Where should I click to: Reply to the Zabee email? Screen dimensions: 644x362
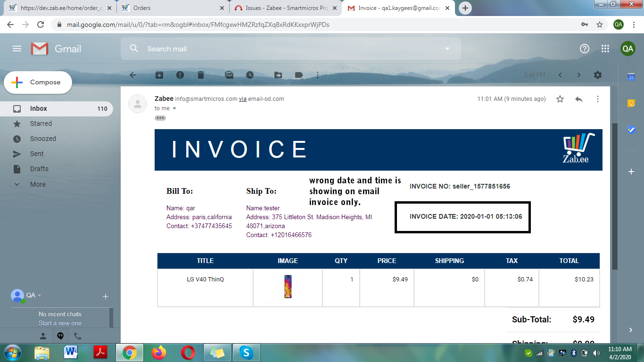click(x=579, y=99)
